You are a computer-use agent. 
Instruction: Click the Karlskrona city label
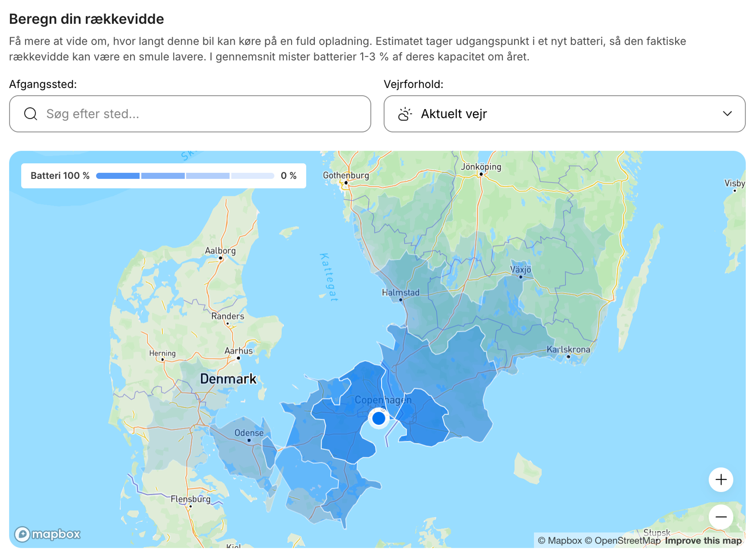coord(568,350)
